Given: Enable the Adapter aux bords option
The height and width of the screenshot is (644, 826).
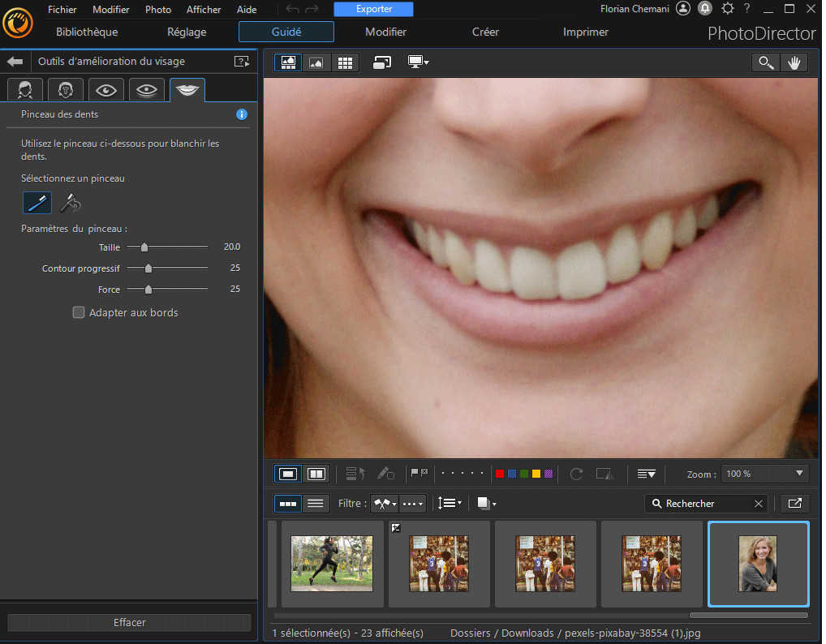Looking at the screenshot, I should 78,311.
